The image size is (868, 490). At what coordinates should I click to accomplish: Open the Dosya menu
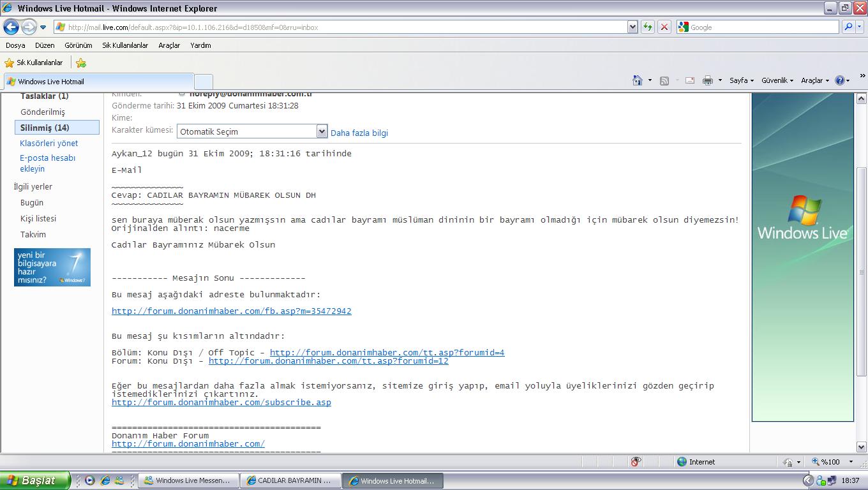click(15, 45)
